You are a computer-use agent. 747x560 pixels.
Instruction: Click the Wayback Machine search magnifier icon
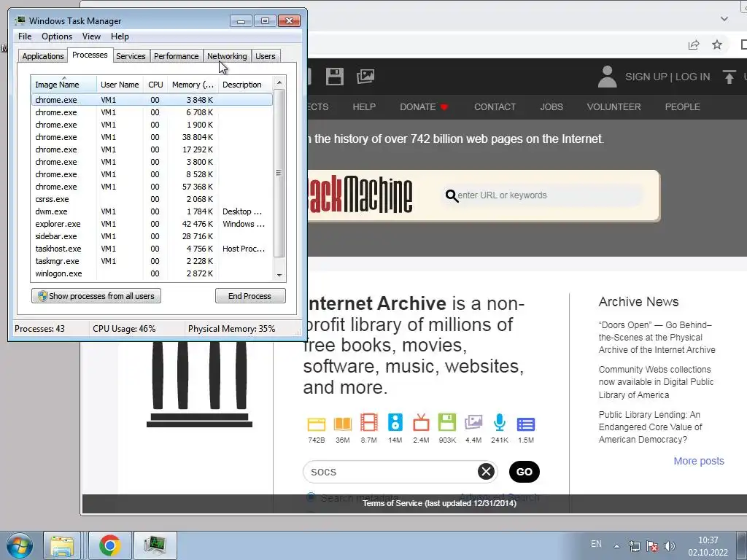point(452,195)
